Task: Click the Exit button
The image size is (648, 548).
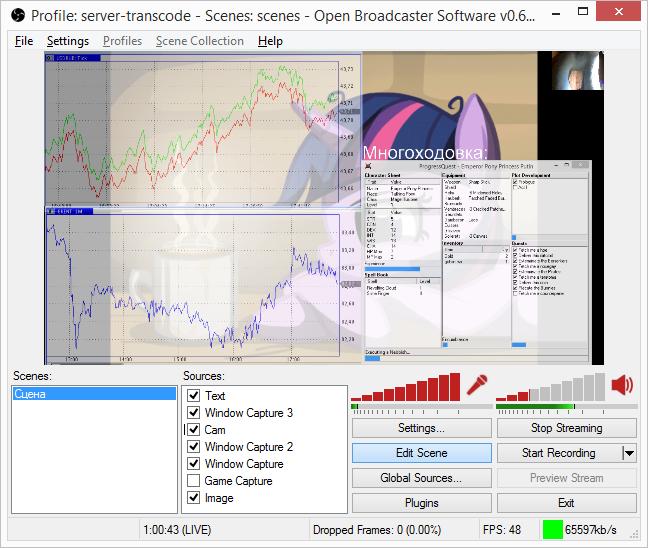Action: tap(567, 503)
